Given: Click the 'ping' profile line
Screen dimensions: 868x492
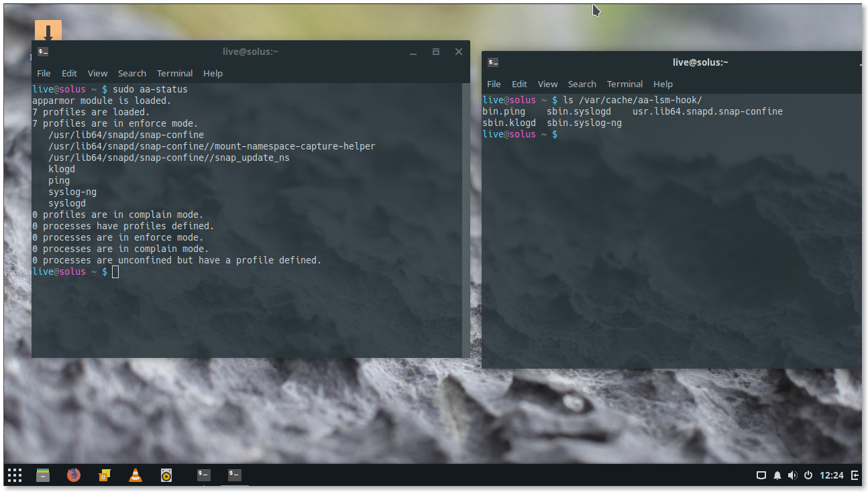Looking at the screenshot, I should [x=59, y=180].
